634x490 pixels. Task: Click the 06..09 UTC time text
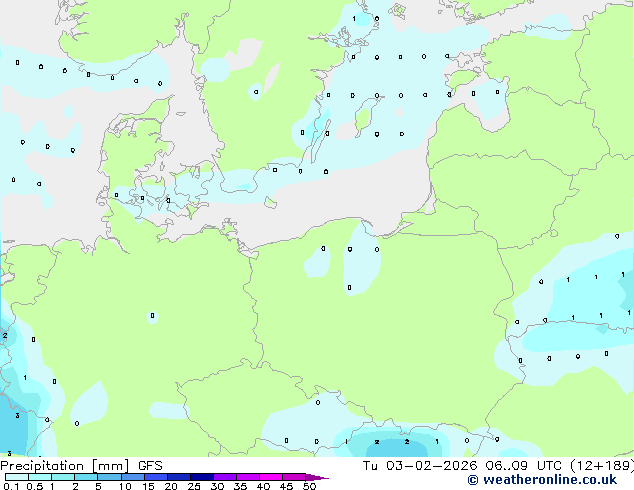(524, 466)
